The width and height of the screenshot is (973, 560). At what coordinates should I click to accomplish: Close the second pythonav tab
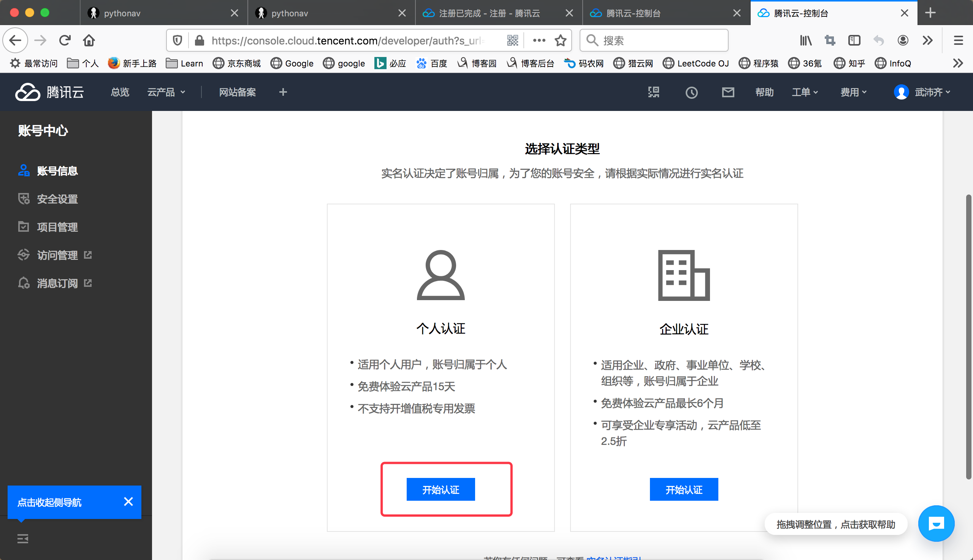click(x=402, y=13)
